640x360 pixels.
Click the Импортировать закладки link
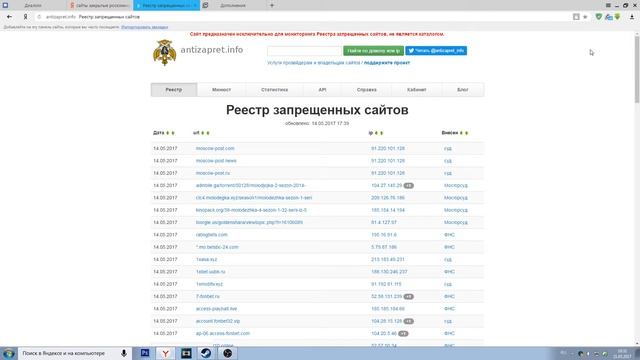(144, 27)
